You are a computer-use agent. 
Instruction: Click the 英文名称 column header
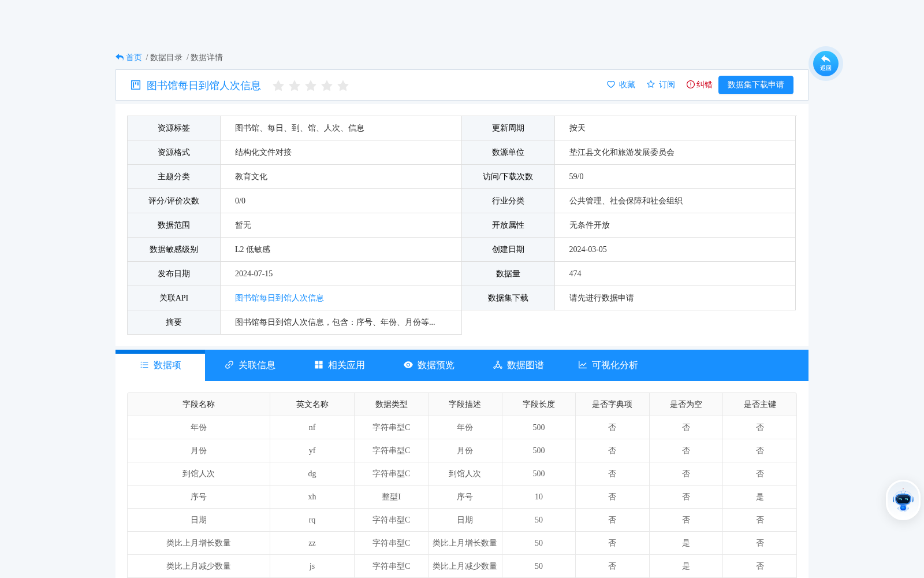312,404
